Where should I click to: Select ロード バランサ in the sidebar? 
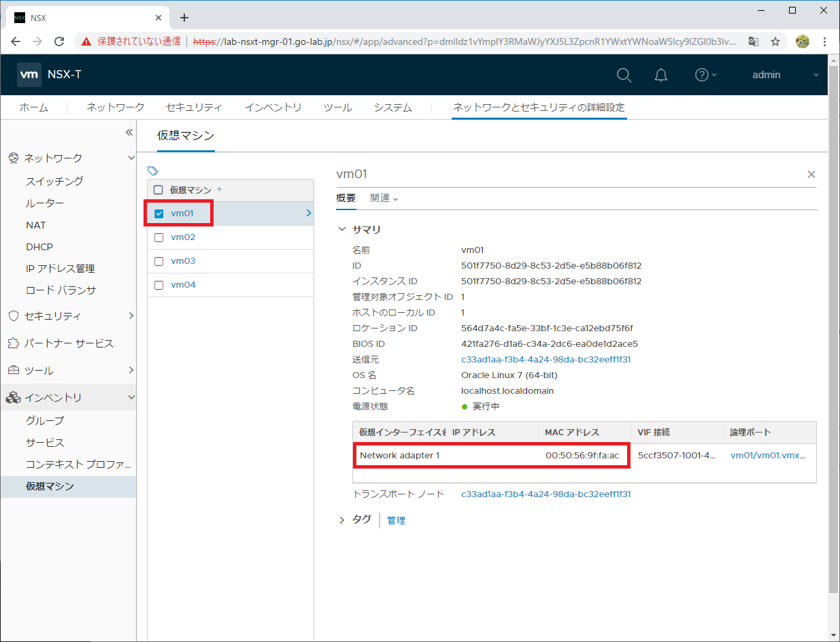point(61,290)
